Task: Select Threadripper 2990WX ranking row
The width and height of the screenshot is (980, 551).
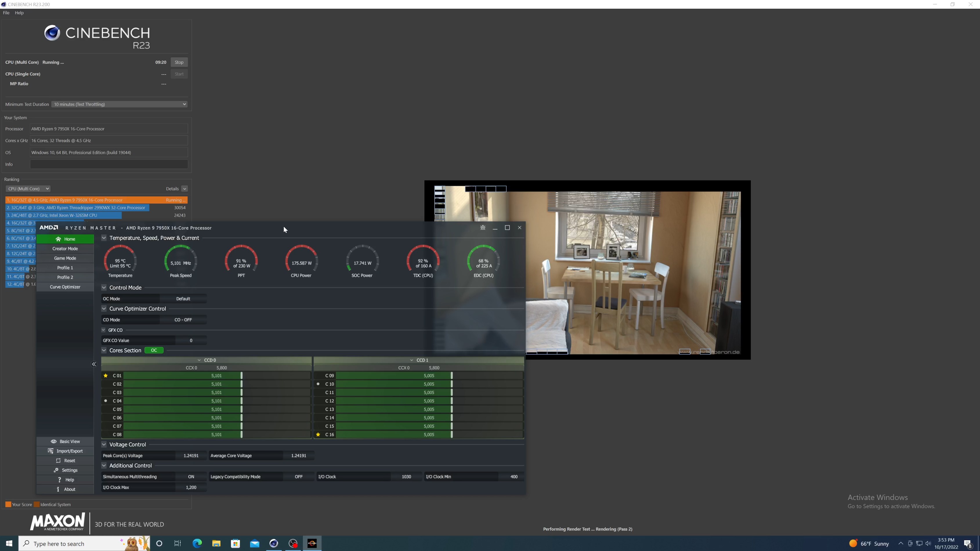Action: coord(96,208)
